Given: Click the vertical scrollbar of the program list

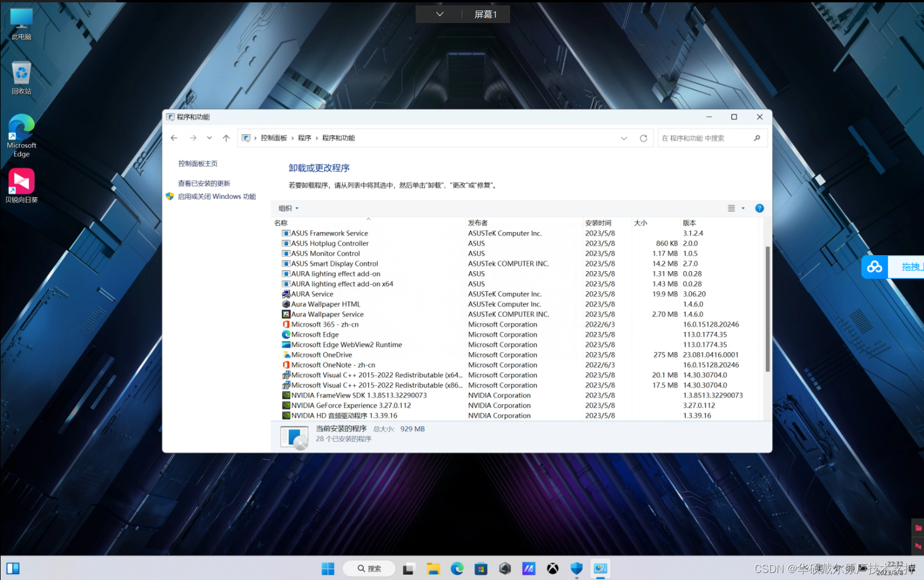Looking at the screenshot, I should [x=767, y=309].
